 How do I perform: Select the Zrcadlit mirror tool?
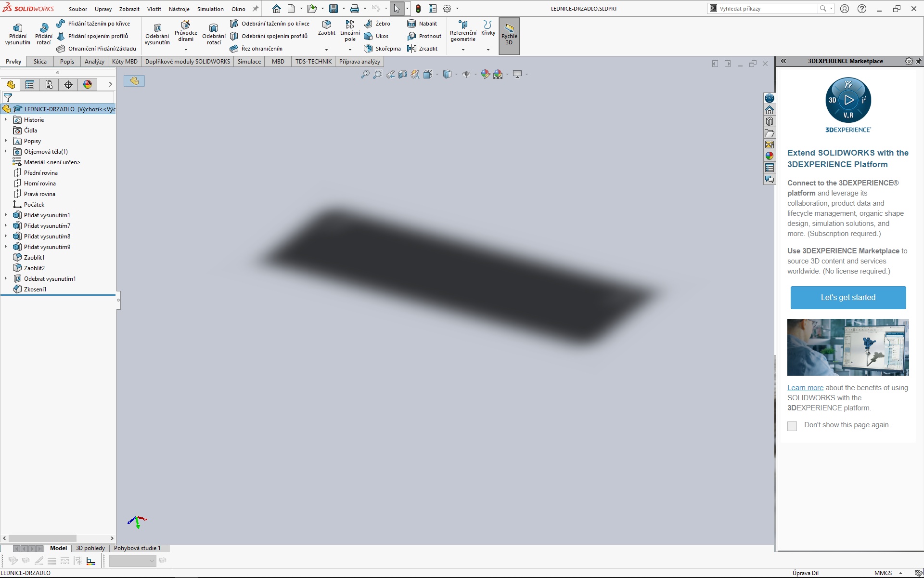(x=422, y=49)
